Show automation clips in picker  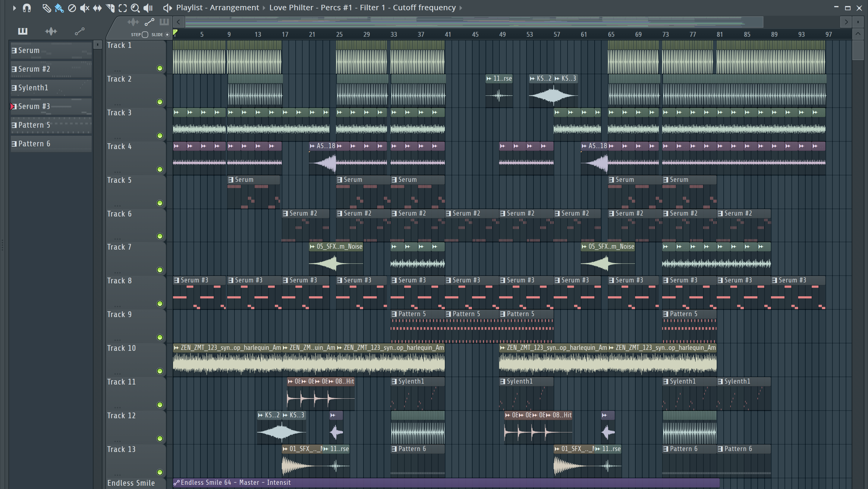pyautogui.click(x=80, y=31)
